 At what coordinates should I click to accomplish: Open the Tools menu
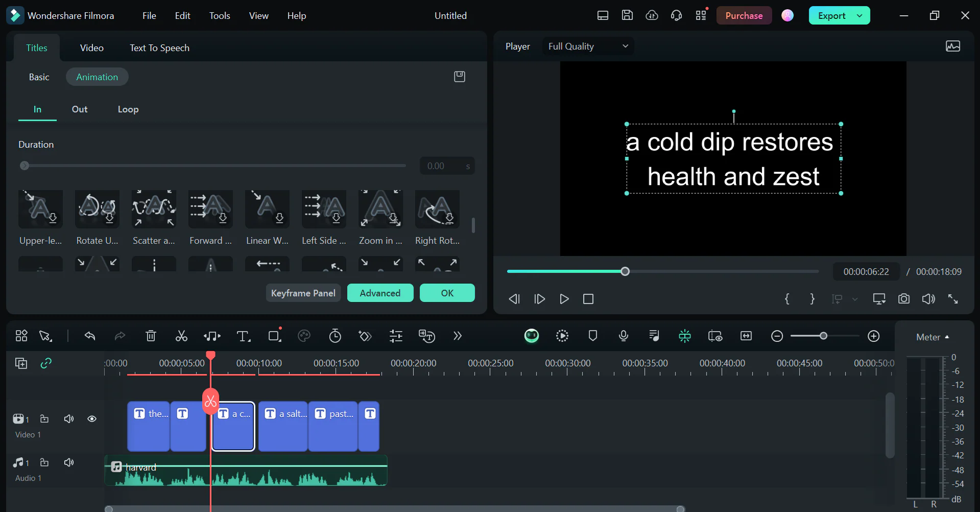click(x=220, y=16)
